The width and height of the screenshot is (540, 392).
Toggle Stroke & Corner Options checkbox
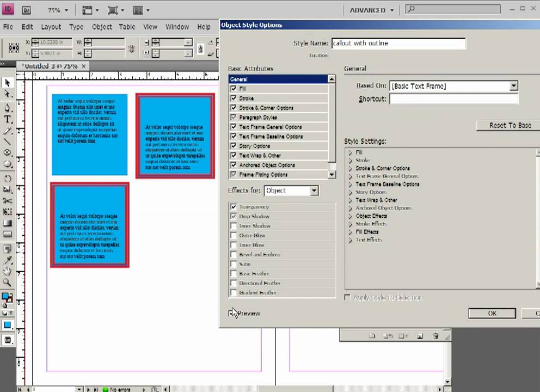click(234, 108)
